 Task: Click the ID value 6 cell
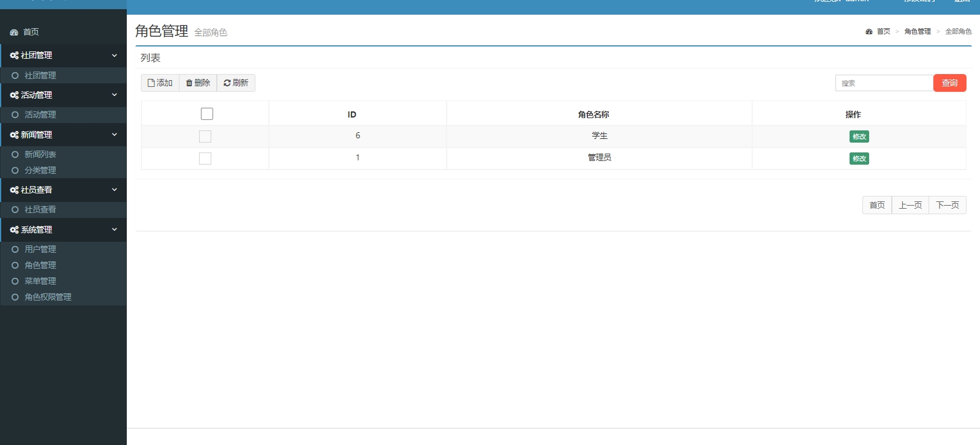[358, 136]
